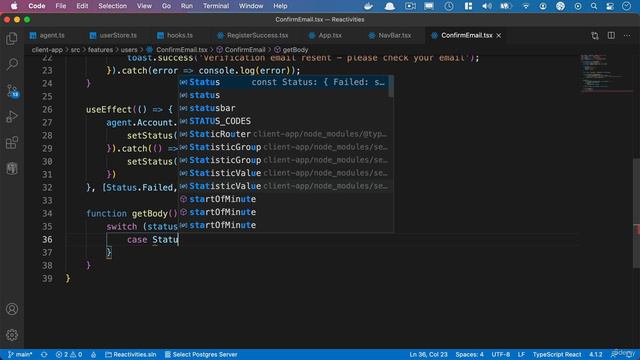
Task: Select the 'statusbar' autocomplete suggestion
Action: pyautogui.click(x=283, y=108)
